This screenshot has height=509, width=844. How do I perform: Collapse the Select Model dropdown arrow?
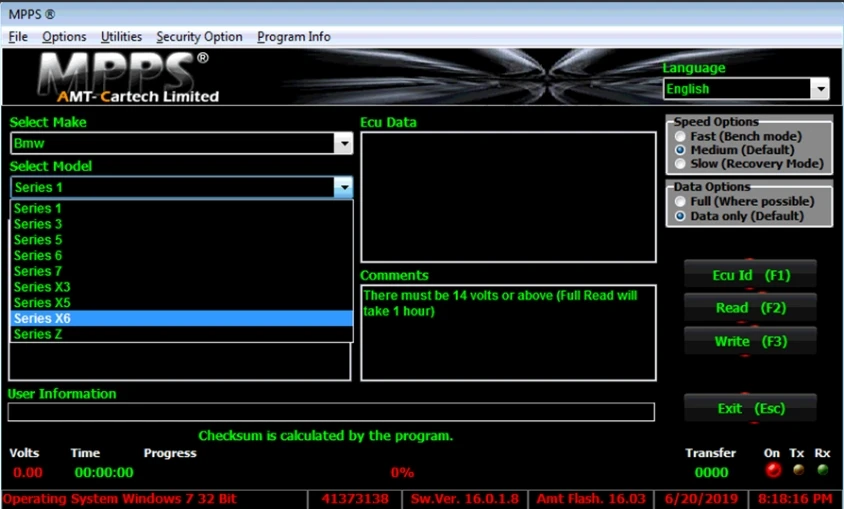tap(343, 187)
